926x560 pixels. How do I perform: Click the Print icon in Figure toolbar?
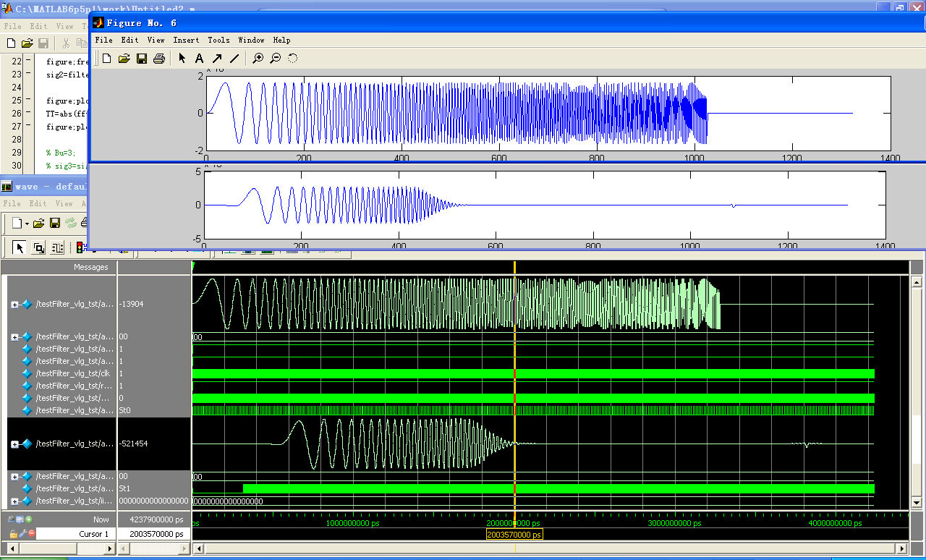coord(159,59)
